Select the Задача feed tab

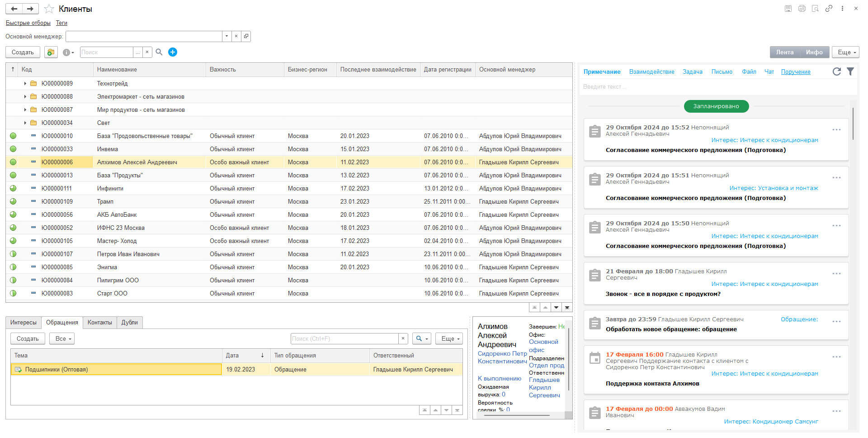pos(693,71)
